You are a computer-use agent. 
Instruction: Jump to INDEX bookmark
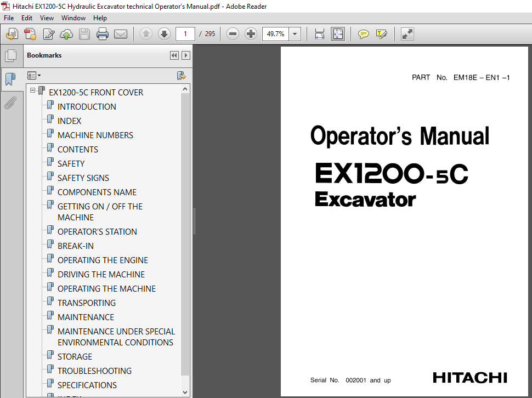coord(70,121)
